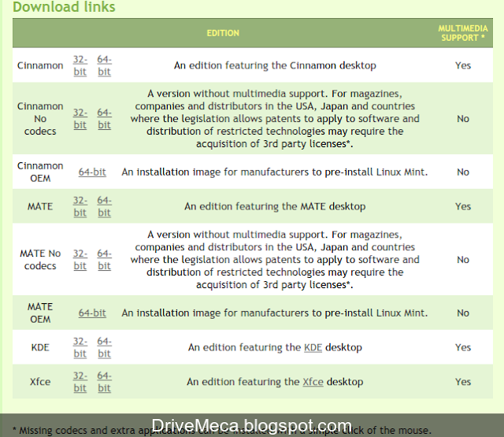Click the 'Missing codecs' footnote text

pyautogui.click(x=222, y=430)
